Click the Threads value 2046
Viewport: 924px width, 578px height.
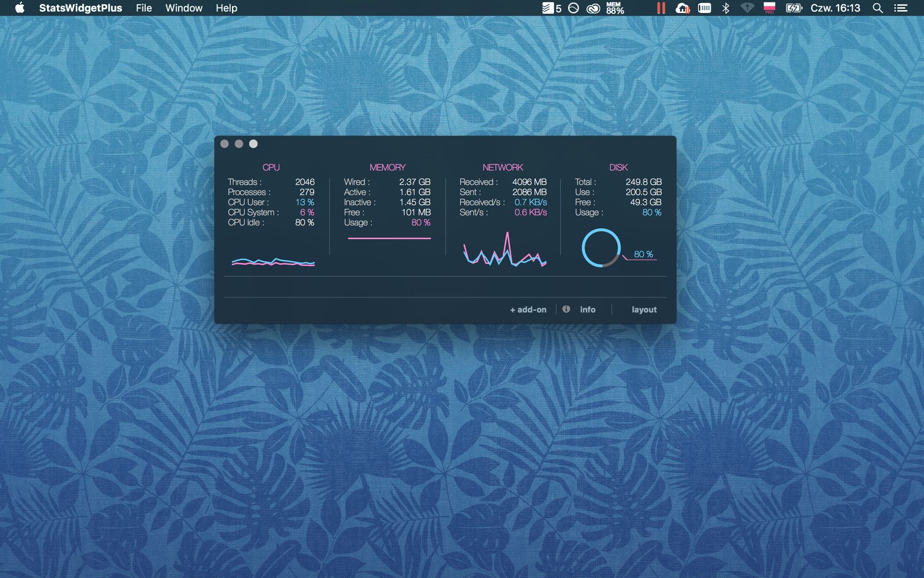point(305,182)
